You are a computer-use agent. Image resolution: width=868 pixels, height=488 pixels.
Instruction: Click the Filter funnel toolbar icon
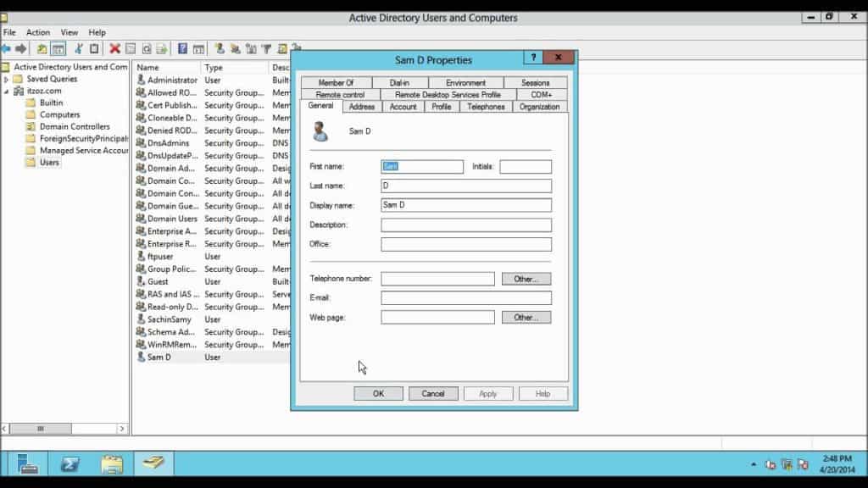pyautogui.click(x=266, y=48)
